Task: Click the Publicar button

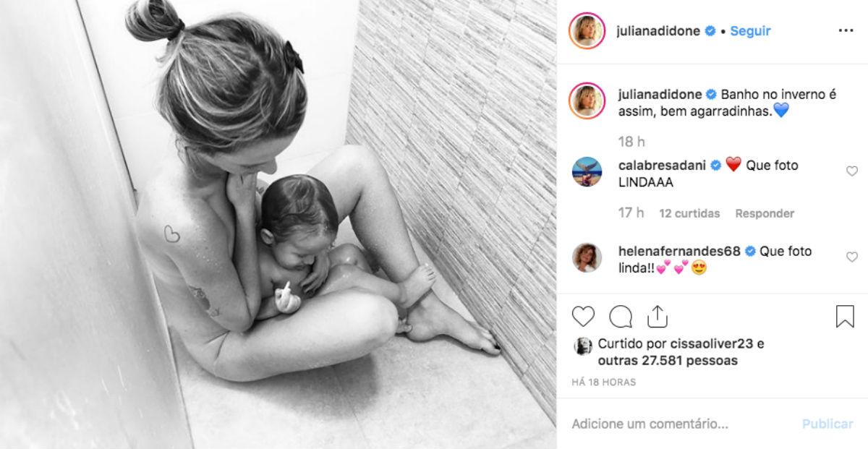Action: pyautogui.click(x=827, y=424)
